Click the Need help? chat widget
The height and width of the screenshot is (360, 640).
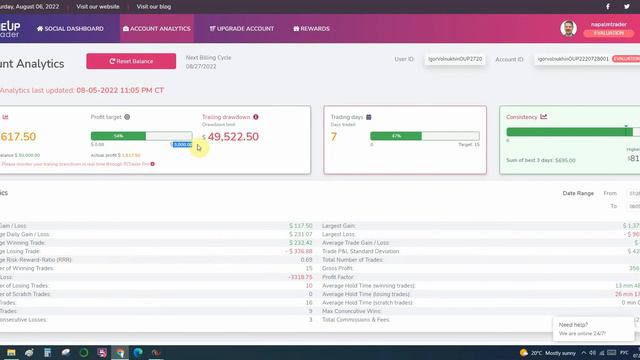(x=594, y=329)
